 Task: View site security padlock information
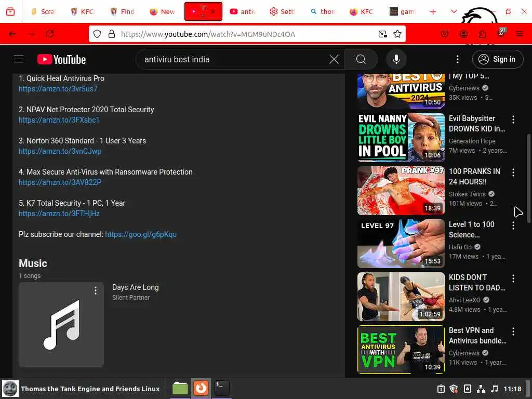click(111, 34)
